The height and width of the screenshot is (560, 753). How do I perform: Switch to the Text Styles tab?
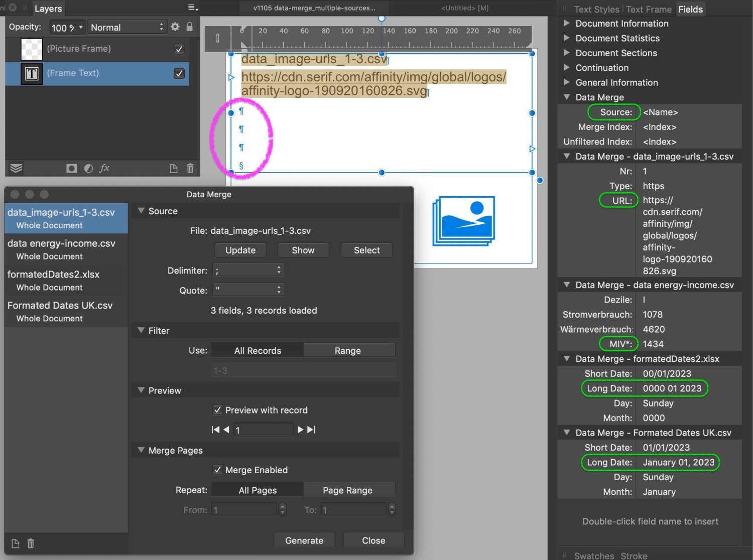pos(598,9)
